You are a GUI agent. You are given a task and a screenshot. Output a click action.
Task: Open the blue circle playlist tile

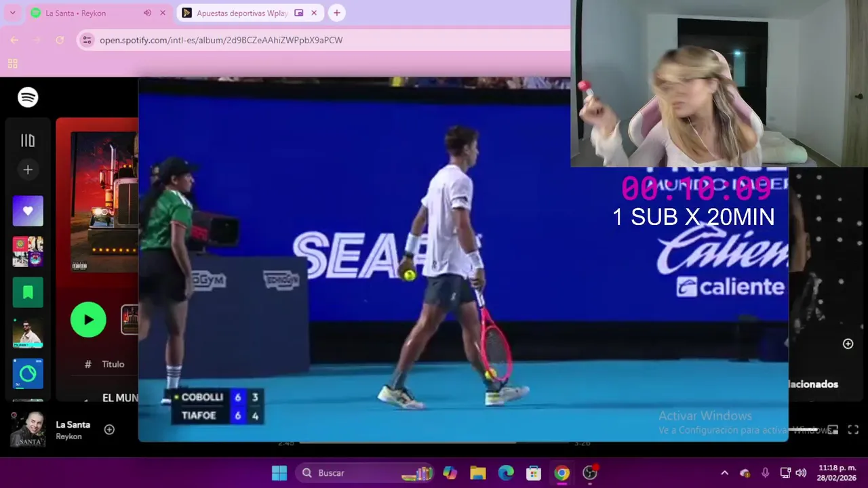tap(28, 373)
